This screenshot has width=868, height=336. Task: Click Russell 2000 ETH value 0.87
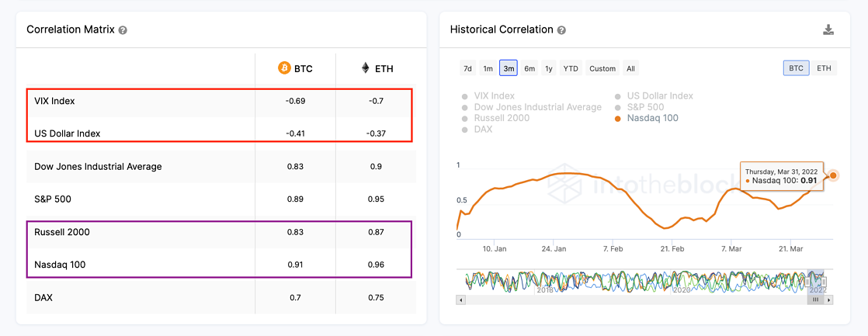(377, 232)
